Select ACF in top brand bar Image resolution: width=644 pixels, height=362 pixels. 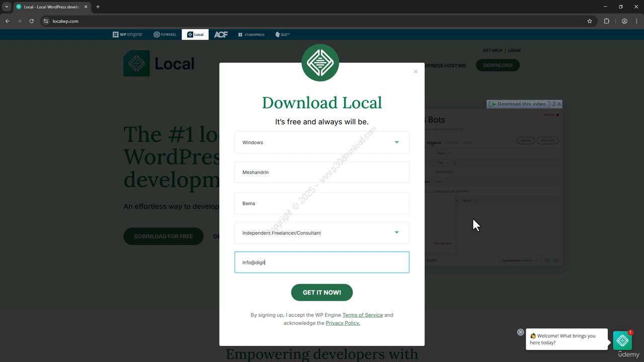[x=221, y=34]
